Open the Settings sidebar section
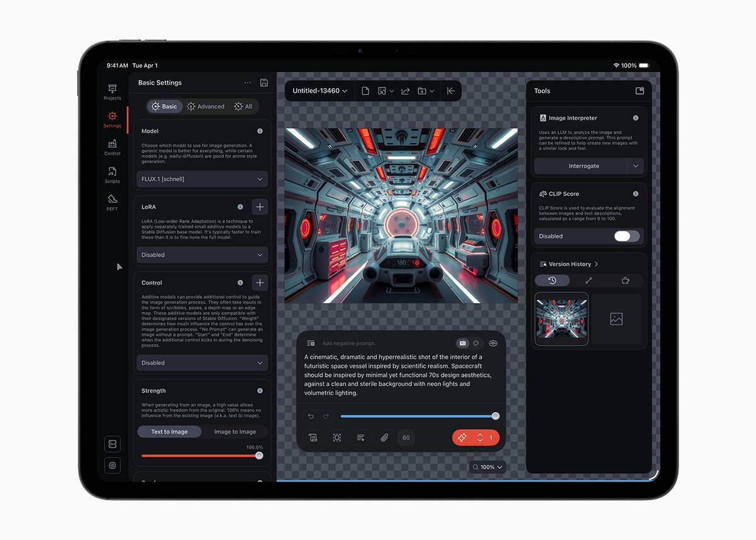Screen dimensions: 756x540 (x=112, y=119)
